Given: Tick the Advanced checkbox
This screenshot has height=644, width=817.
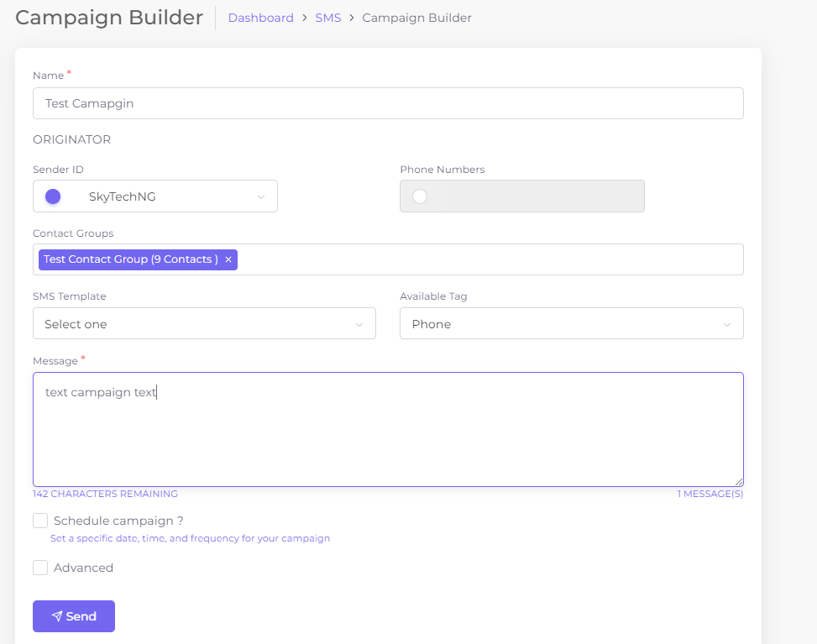Looking at the screenshot, I should tap(40, 568).
